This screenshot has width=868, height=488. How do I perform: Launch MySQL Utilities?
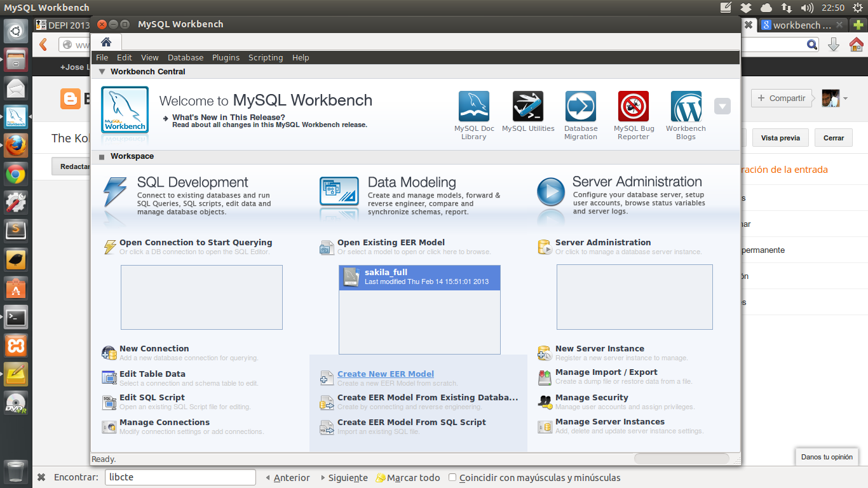click(528, 105)
